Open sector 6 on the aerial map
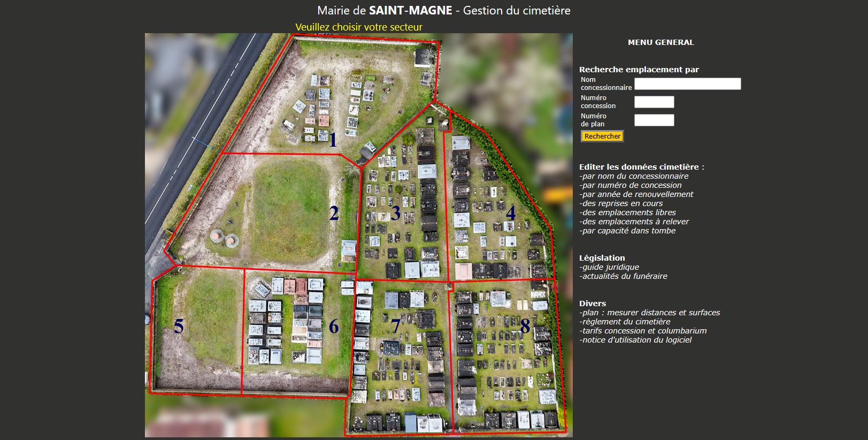 (334, 326)
